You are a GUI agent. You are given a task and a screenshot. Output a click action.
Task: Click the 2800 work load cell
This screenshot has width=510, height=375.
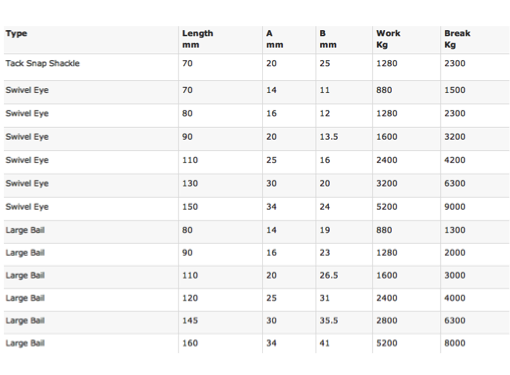click(387, 321)
